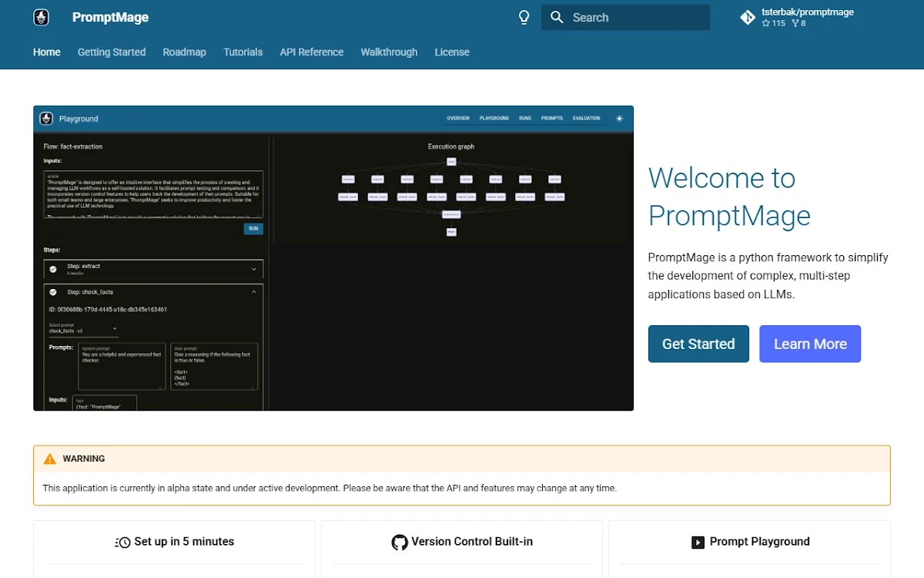Click the OVERVIEW tab in the screenshot
Screen dimensions: 924x578
[x=458, y=119]
